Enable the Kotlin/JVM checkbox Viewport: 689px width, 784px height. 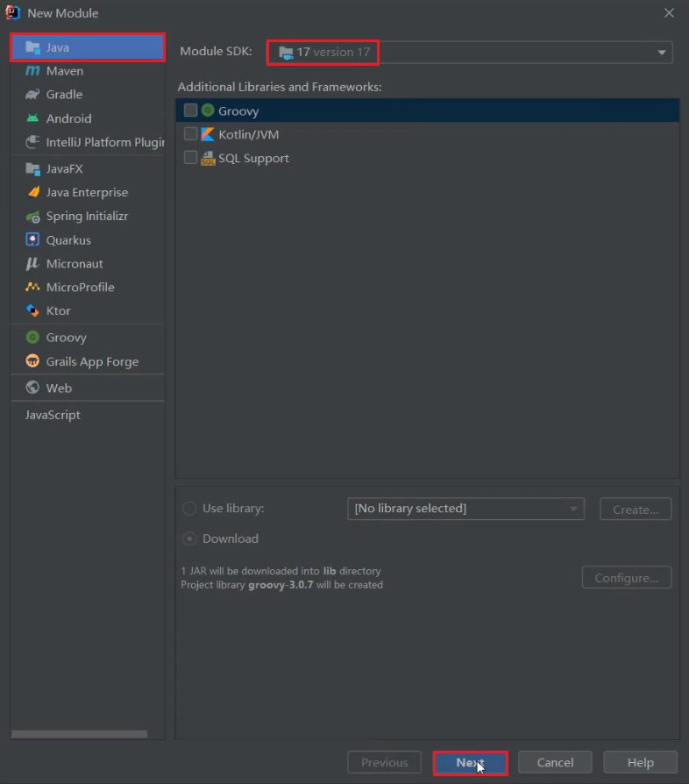[190, 133]
